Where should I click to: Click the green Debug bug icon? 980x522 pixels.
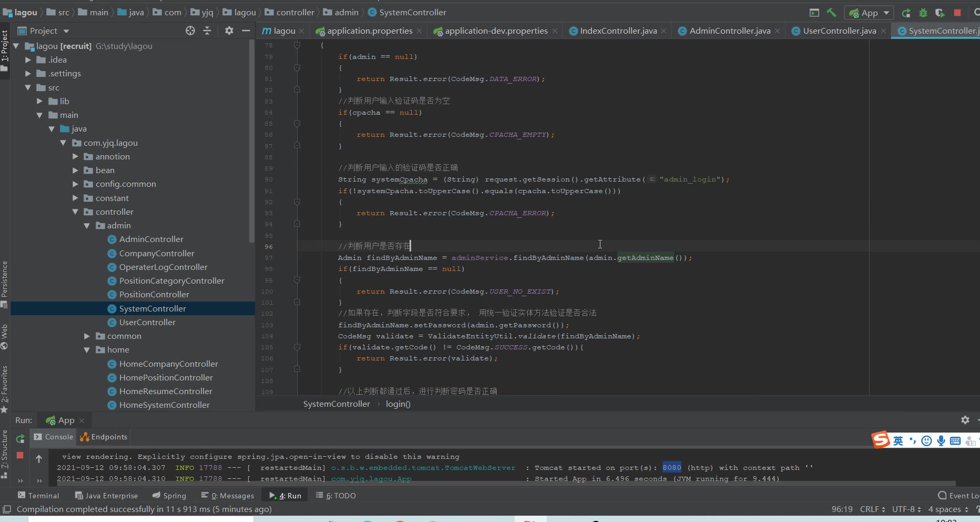tap(923, 13)
